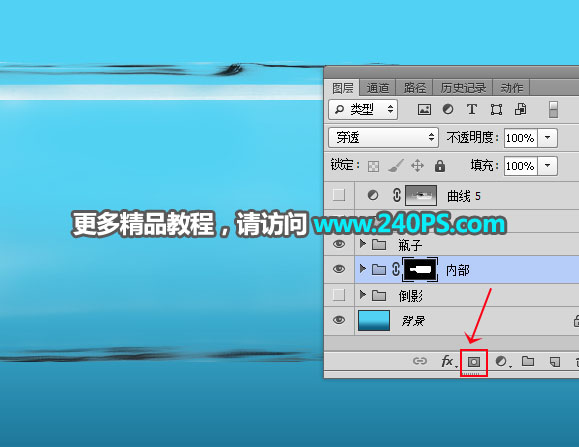Viewport: 579px width, 447px height.
Task: Add a layer mask
Action: pos(474,362)
